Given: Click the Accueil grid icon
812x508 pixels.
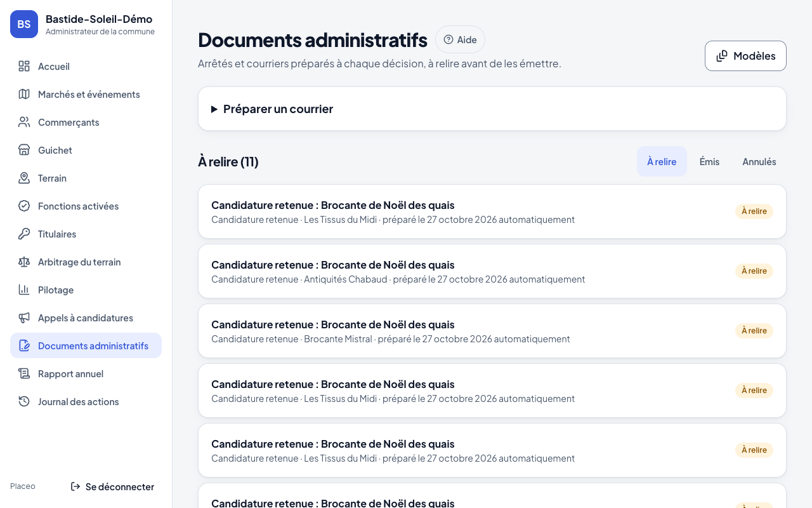Looking at the screenshot, I should [x=24, y=66].
